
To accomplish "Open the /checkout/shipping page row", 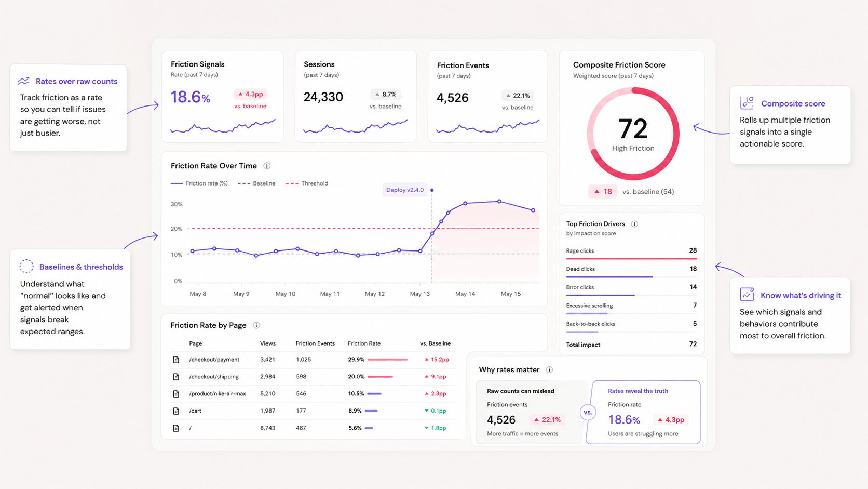I will pos(313,377).
